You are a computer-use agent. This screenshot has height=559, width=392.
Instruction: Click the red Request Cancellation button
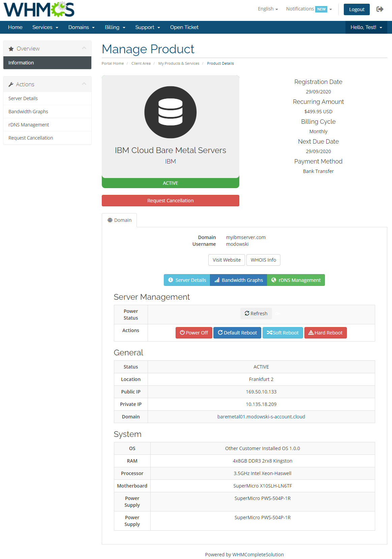171,201
